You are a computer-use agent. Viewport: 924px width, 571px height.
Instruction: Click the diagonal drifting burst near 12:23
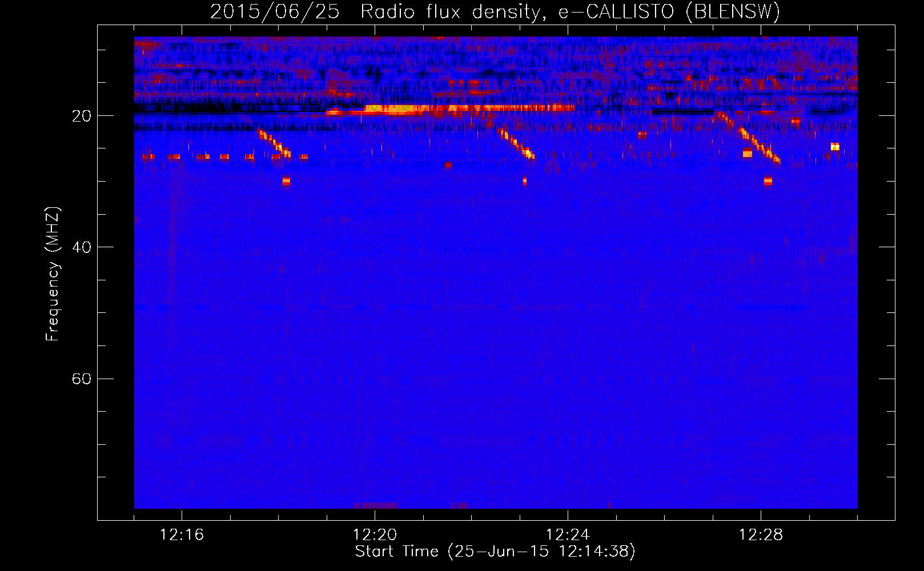[516, 143]
